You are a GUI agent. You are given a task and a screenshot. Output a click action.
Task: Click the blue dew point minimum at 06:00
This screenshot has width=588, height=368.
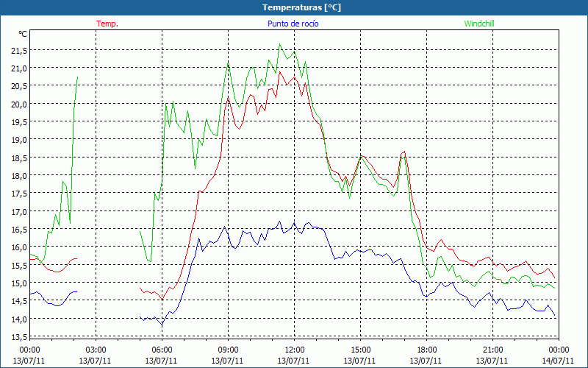point(162,325)
